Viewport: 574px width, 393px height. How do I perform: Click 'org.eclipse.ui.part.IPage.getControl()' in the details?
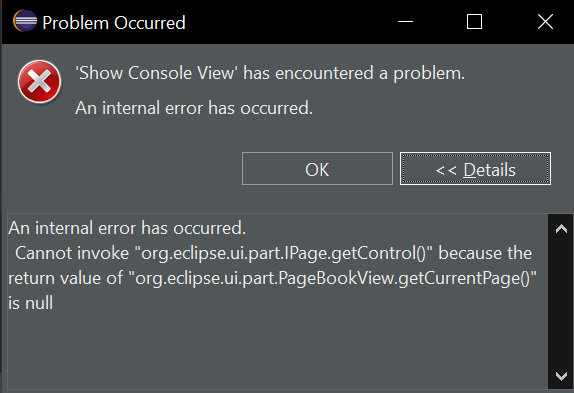click(x=284, y=254)
